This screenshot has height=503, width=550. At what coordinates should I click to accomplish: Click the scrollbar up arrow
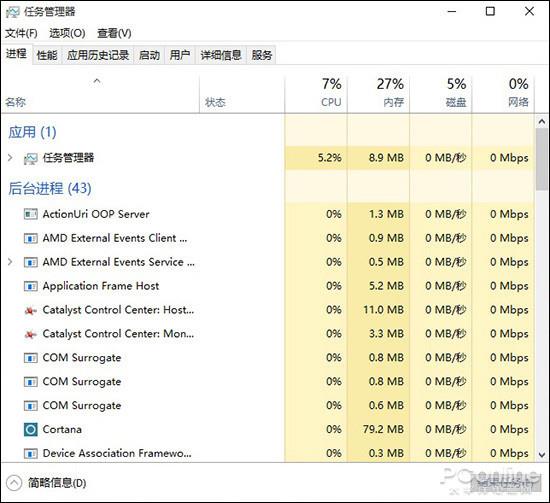(x=542, y=121)
